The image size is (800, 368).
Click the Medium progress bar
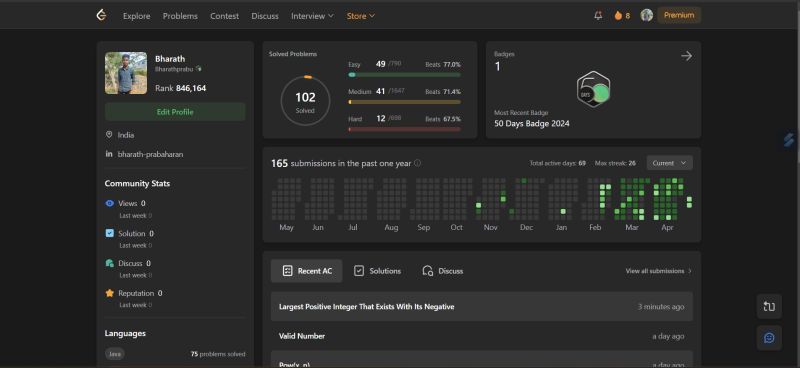(404, 102)
